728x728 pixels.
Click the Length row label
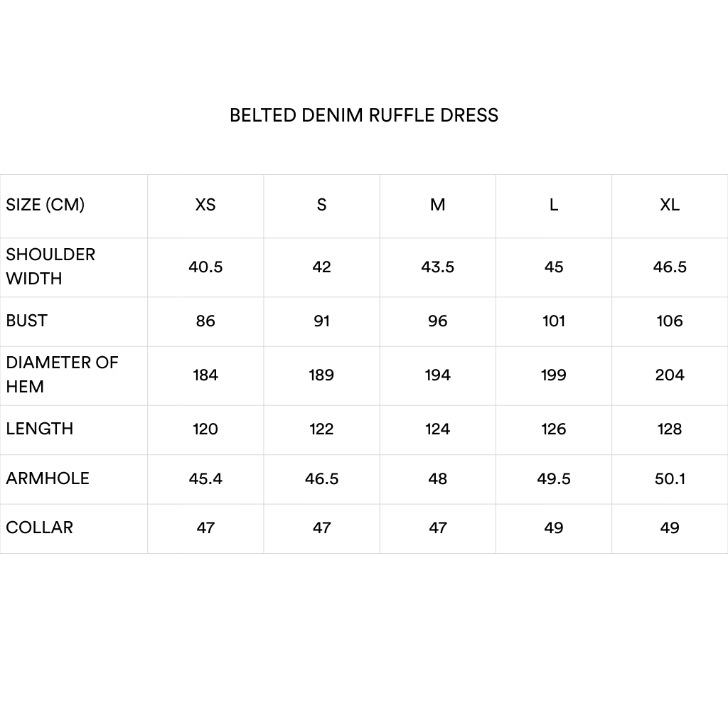40,429
